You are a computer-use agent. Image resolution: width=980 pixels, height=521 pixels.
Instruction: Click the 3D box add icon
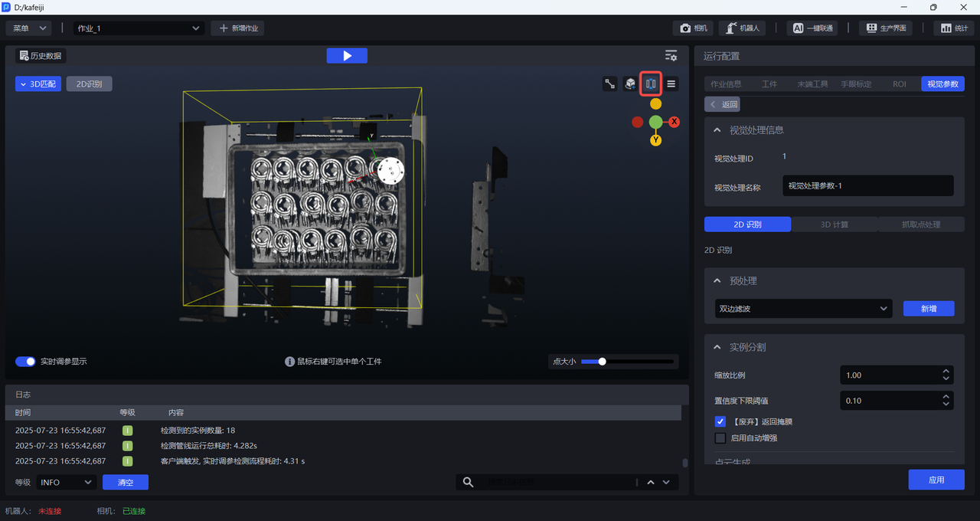[630, 84]
